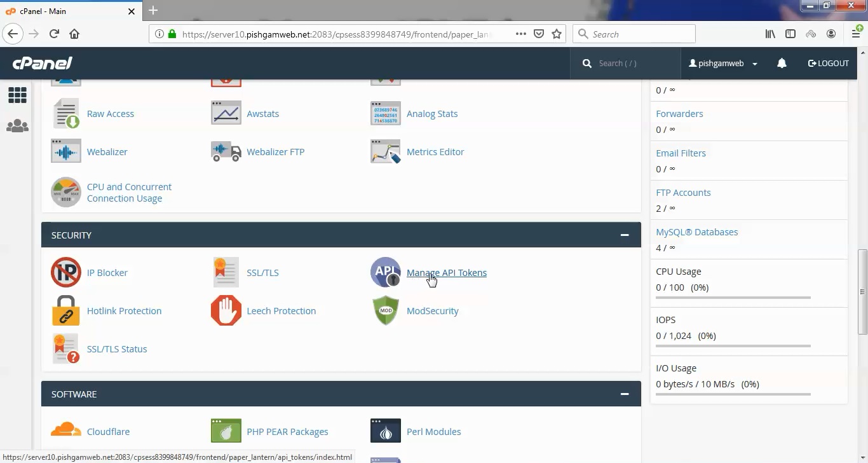Open cPanel notifications bell
The height and width of the screenshot is (463, 868).
click(782, 63)
